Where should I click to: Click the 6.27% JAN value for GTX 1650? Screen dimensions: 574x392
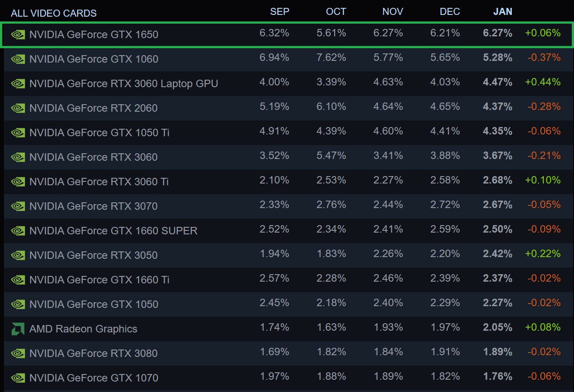497,33
